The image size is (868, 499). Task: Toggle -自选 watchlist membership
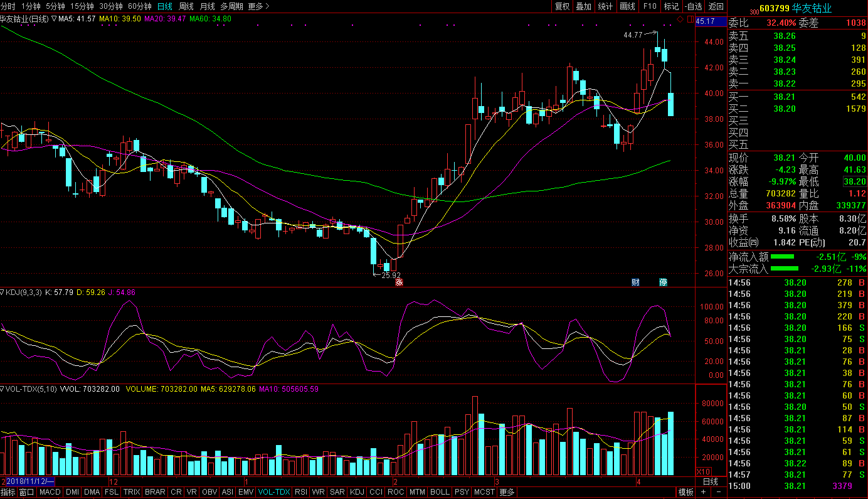[x=693, y=6]
